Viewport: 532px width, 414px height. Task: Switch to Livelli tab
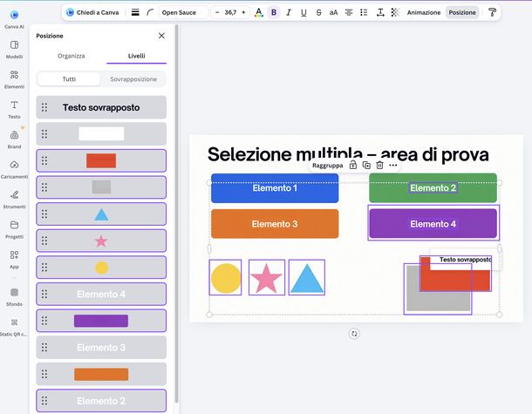[136, 56]
